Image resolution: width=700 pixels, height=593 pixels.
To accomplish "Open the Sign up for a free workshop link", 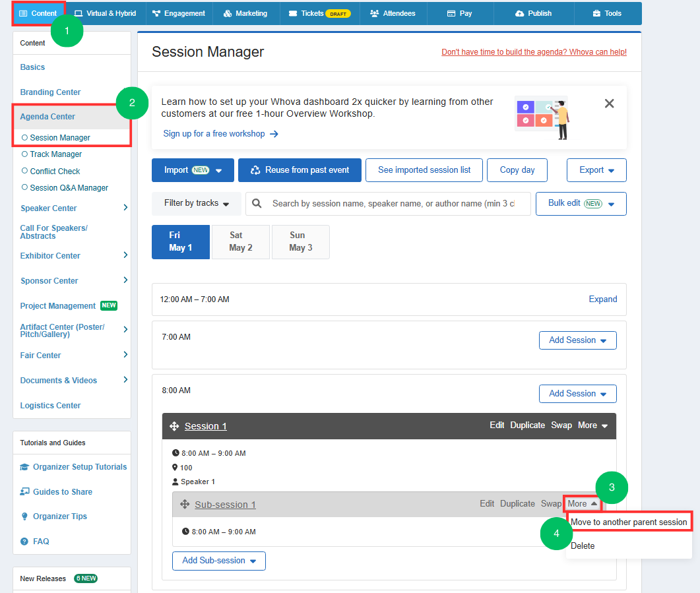I will coord(220,134).
